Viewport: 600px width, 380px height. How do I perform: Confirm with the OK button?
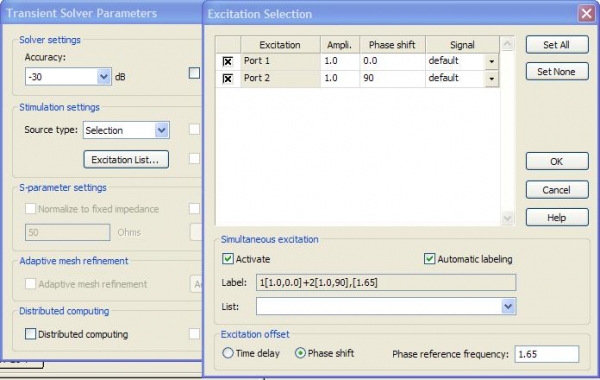point(557,161)
